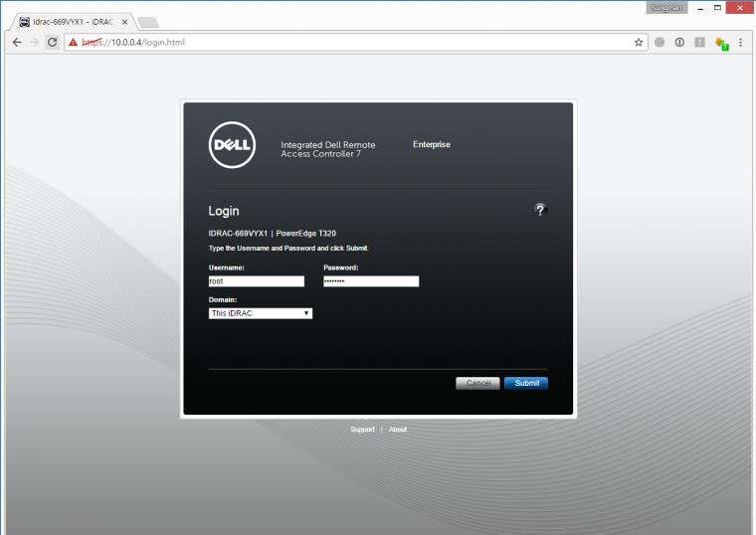Click the Cancel button
The height and width of the screenshot is (535, 756).
point(477,383)
